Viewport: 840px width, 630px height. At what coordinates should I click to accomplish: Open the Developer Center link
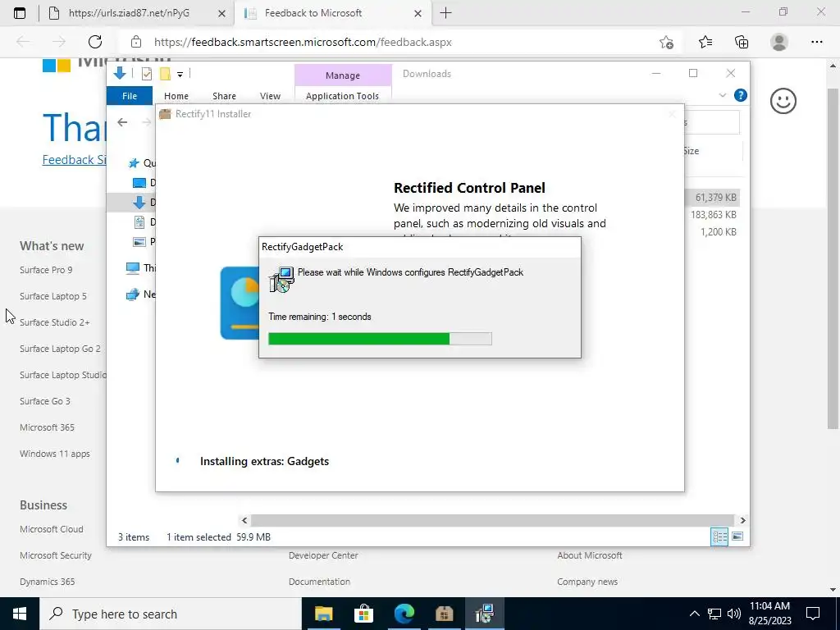(x=323, y=555)
